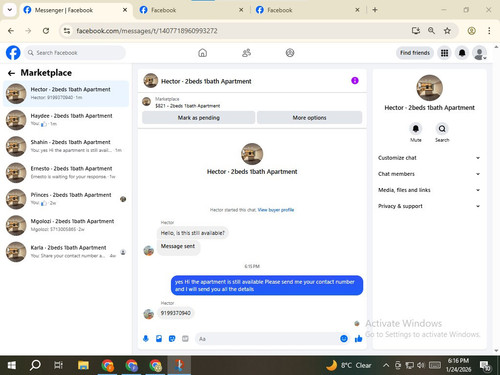Open a new browser tab
The width and height of the screenshot is (500, 375).
point(375,10)
